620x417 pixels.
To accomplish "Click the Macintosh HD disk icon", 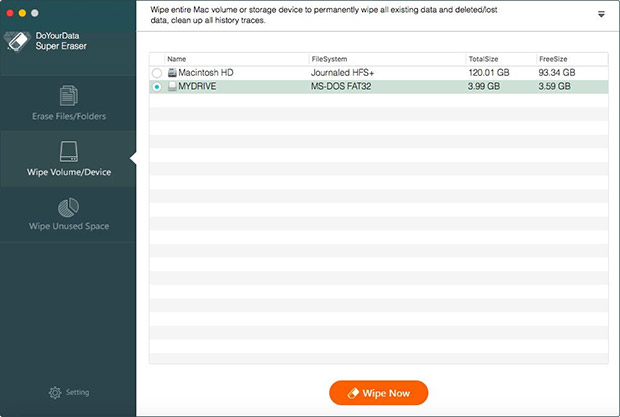I will click(172, 73).
